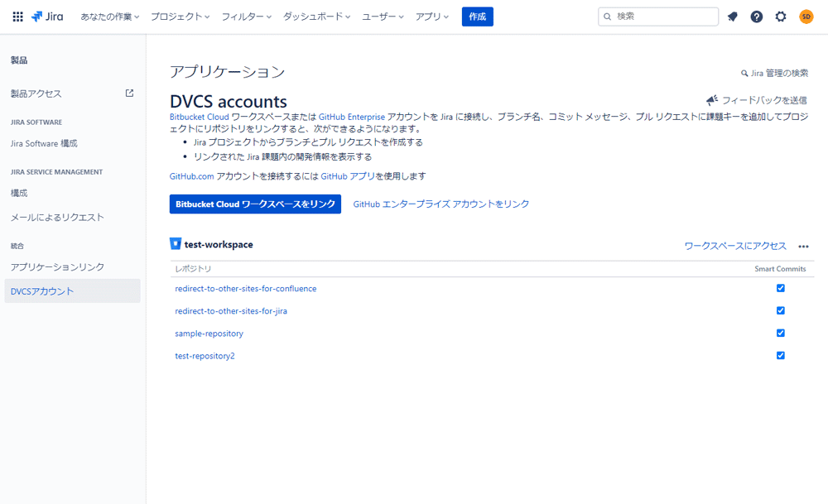Expand the フィルター dropdown

(x=247, y=17)
